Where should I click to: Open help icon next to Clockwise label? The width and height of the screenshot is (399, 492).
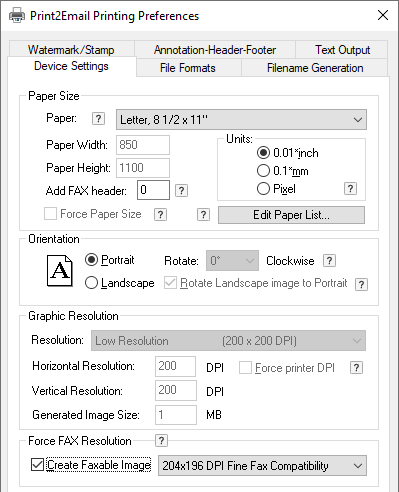(329, 261)
